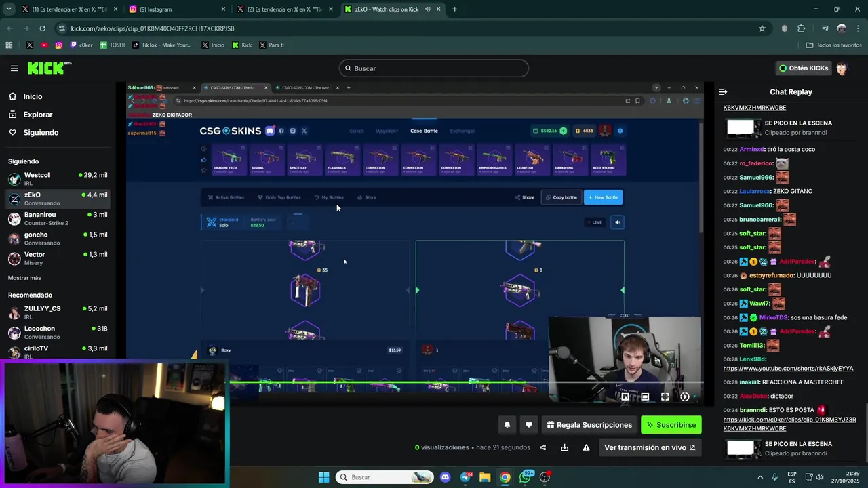Open Chrome three-dot menu
The width and height of the screenshot is (868, 488).
(858, 28)
